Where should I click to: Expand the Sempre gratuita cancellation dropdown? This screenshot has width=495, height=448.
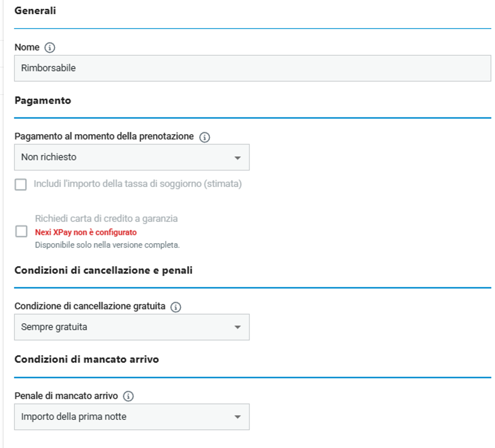point(132,327)
